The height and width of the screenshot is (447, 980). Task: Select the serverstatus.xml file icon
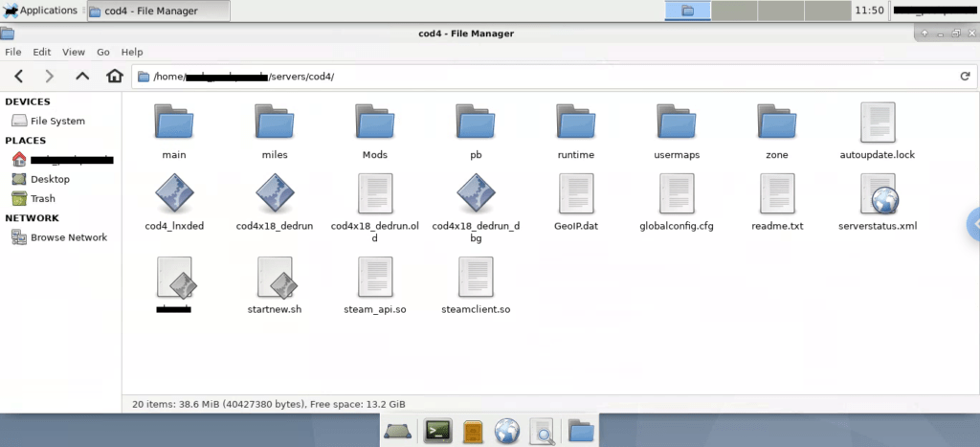(x=879, y=193)
